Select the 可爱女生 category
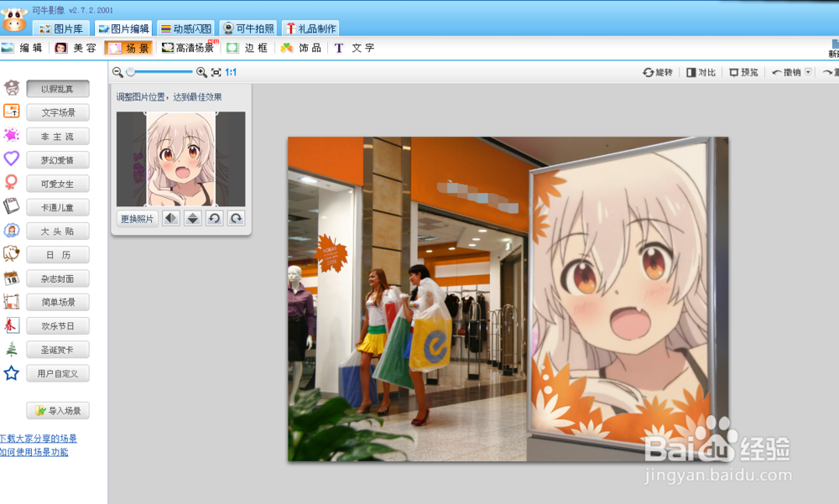 [58, 184]
